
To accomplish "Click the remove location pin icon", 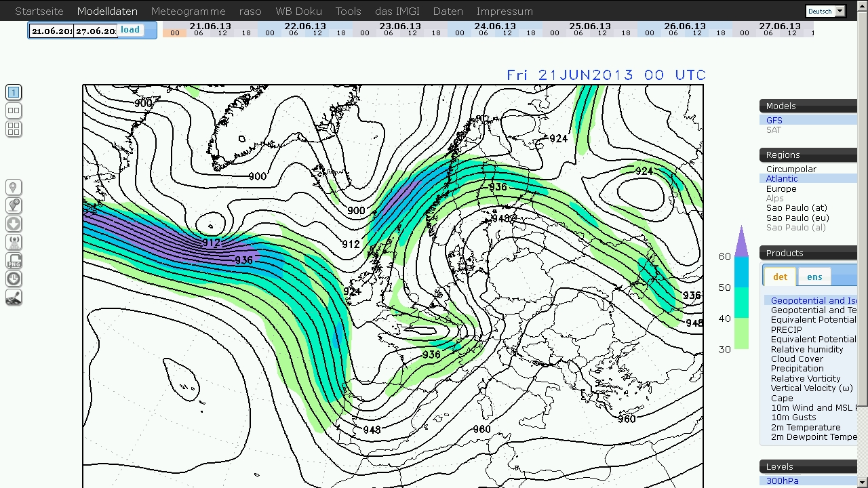I will click(x=14, y=206).
